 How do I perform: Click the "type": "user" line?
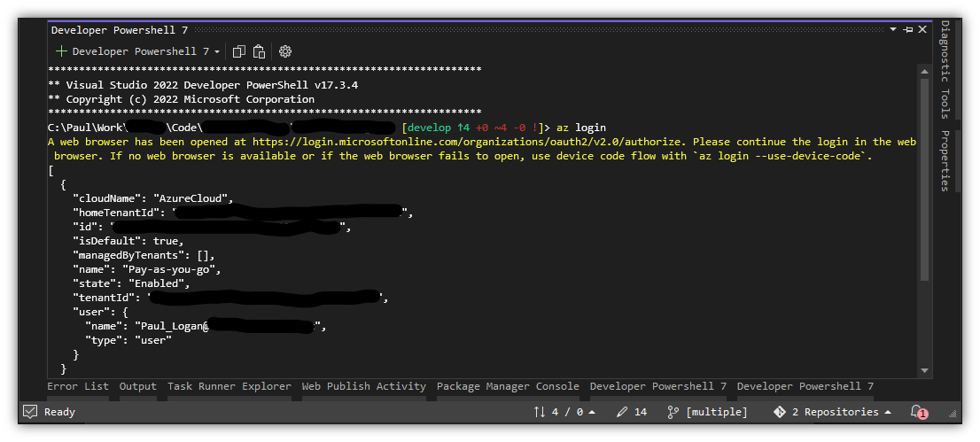(x=128, y=340)
